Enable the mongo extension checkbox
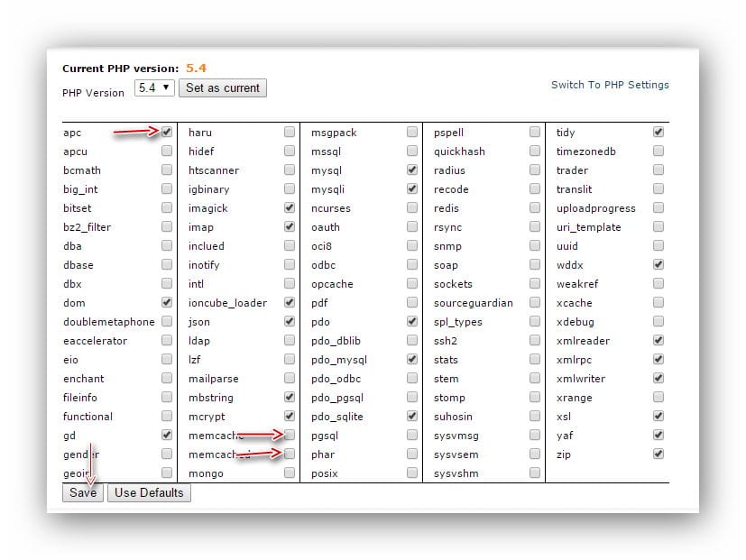Viewport: 746px width, 560px height. pyautogui.click(x=290, y=473)
